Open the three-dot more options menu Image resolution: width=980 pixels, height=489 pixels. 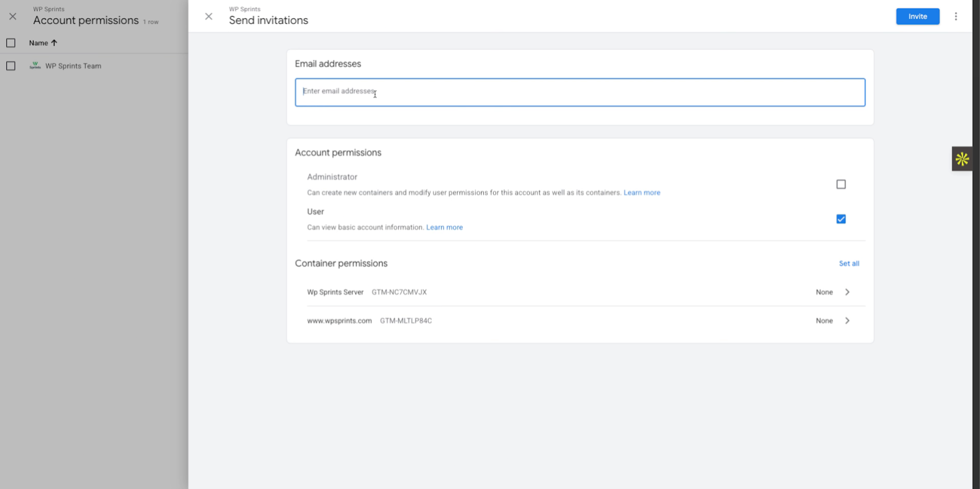956,17
